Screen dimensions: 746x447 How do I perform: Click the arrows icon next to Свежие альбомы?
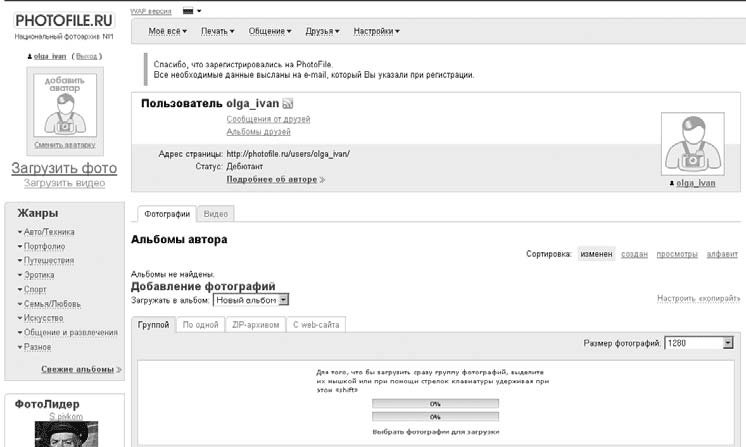(x=119, y=370)
